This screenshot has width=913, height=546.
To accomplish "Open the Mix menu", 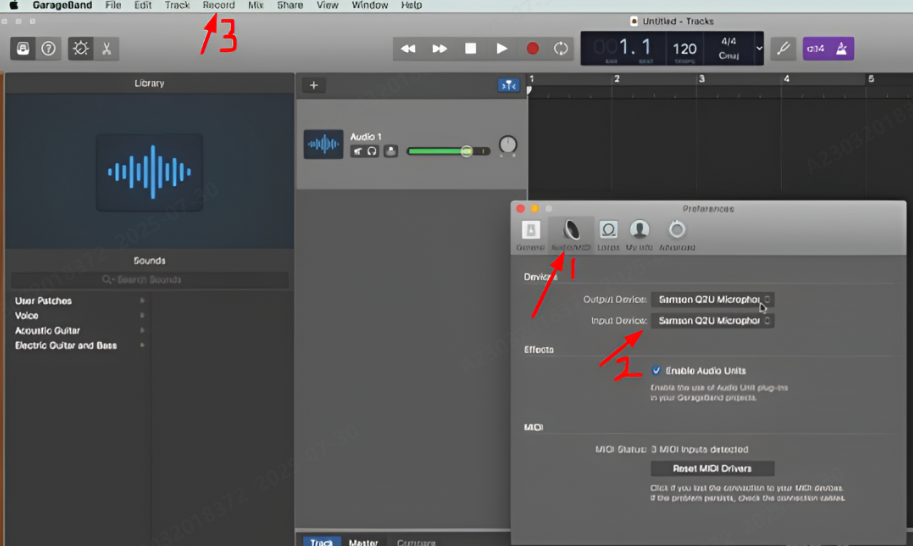I will (256, 5).
